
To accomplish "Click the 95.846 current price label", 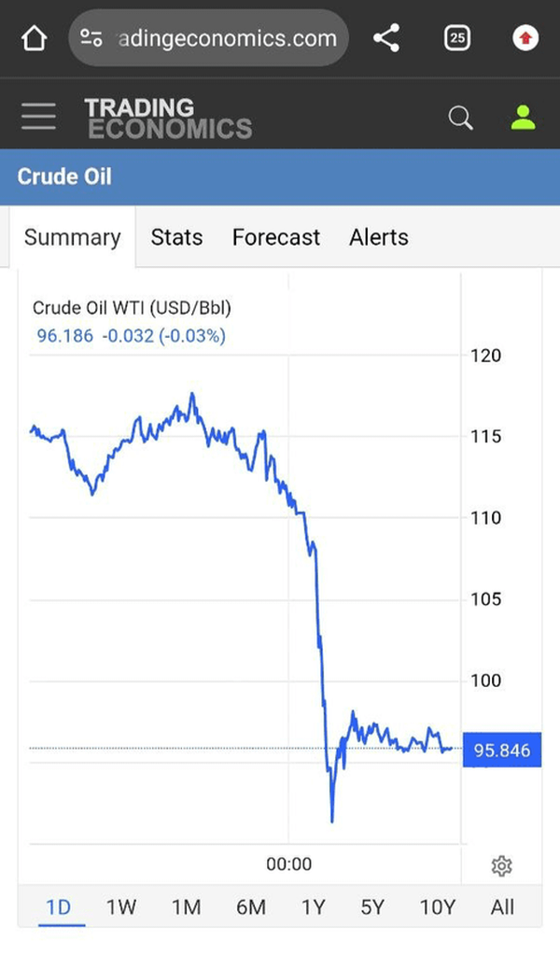I will coord(501,751).
